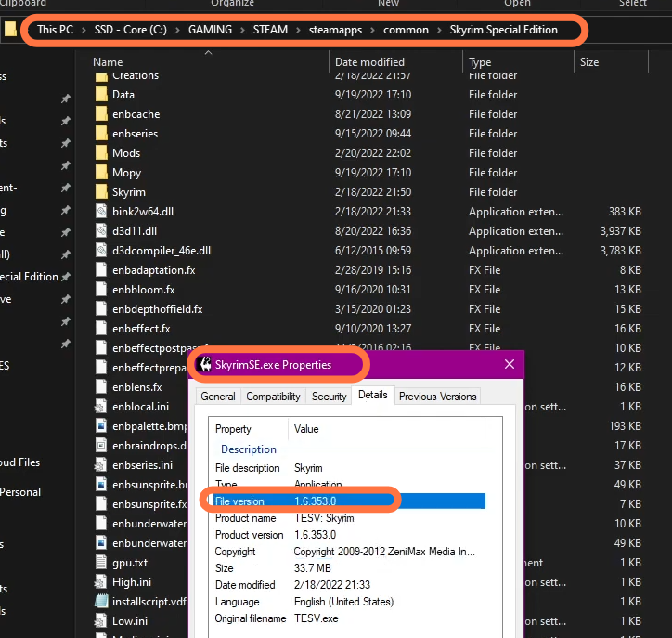Image resolution: width=672 pixels, height=638 pixels.
Task: Click the gpu.txt text file icon
Action: point(101,563)
